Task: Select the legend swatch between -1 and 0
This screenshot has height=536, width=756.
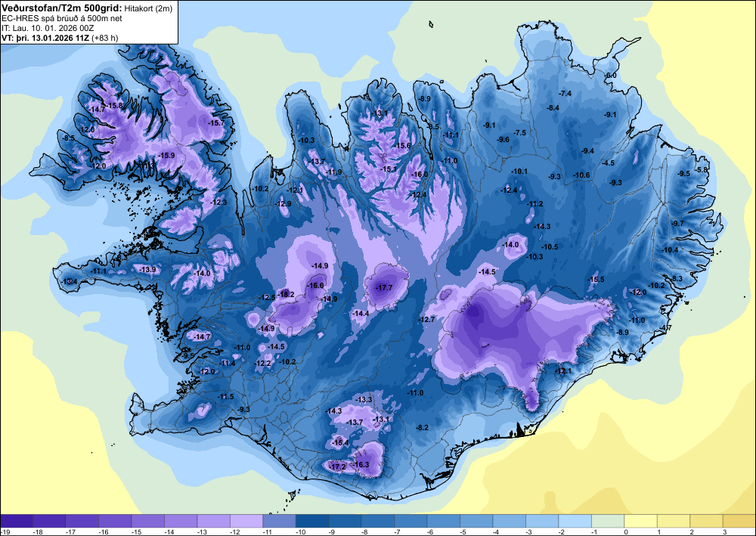Action: (x=608, y=521)
